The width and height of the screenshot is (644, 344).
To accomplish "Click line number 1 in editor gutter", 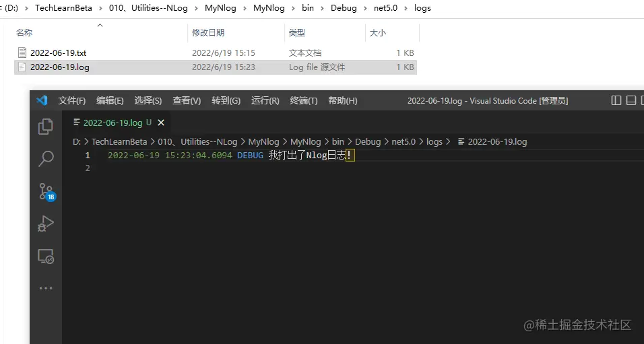I will pyautogui.click(x=88, y=155).
